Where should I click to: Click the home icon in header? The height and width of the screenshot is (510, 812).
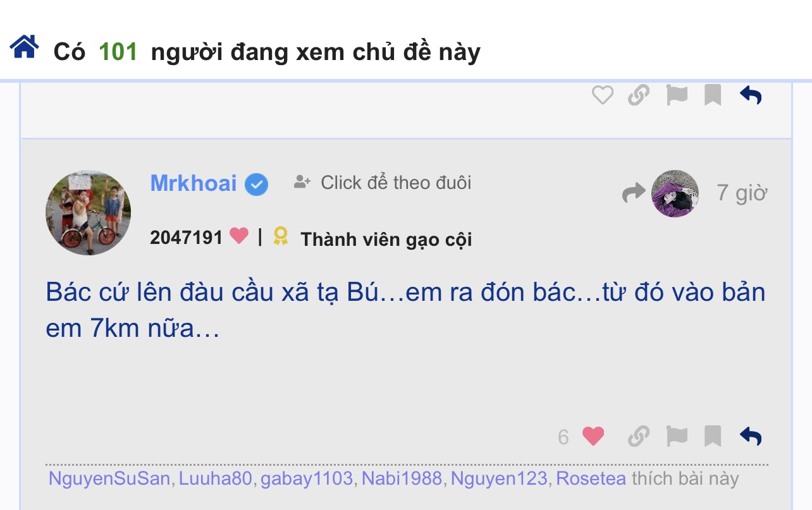click(x=24, y=47)
